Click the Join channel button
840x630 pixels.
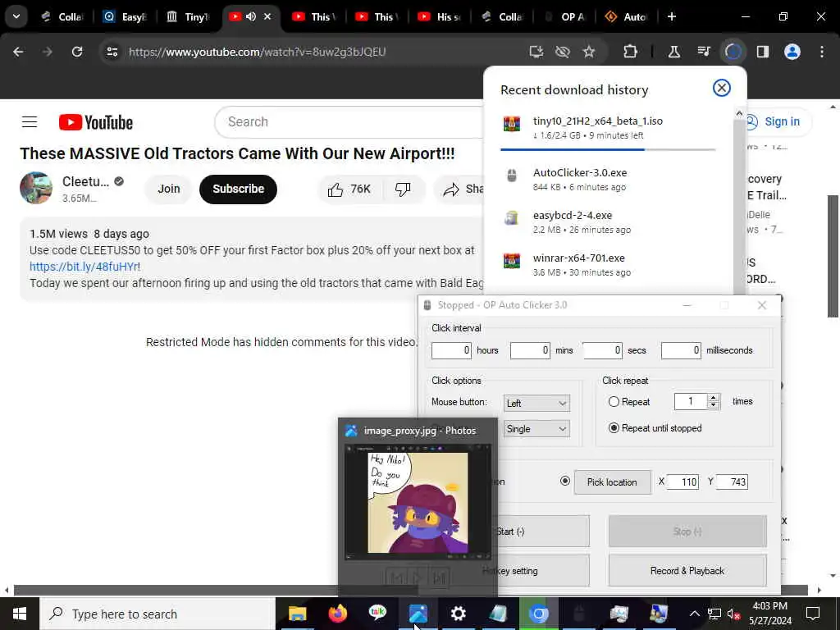pyautogui.click(x=168, y=189)
